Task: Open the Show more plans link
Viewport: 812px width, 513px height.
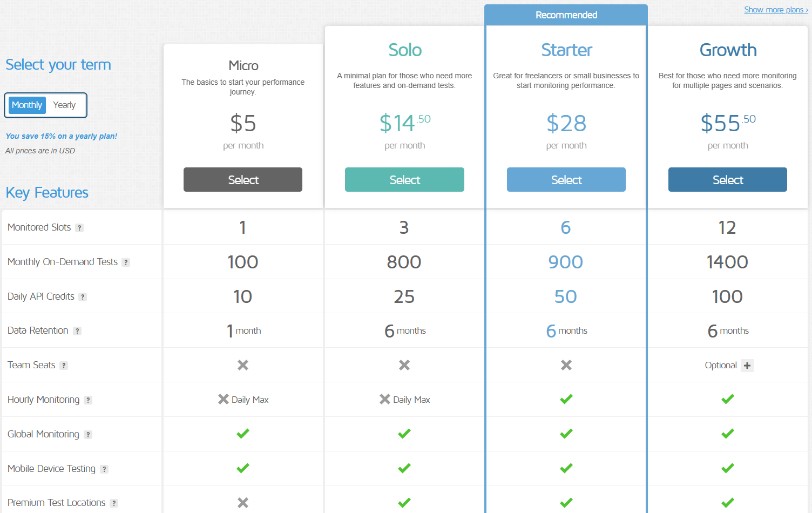Action: pos(776,10)
